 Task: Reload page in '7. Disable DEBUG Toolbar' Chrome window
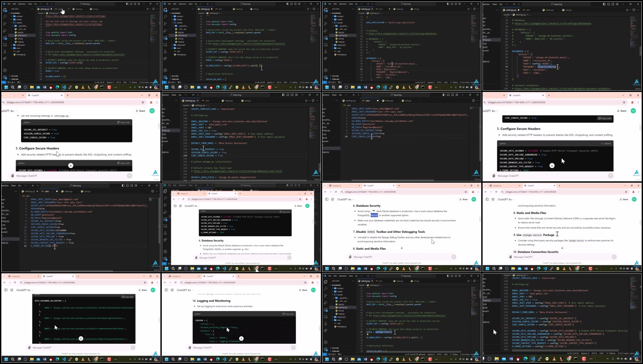(x=336, y=192)
